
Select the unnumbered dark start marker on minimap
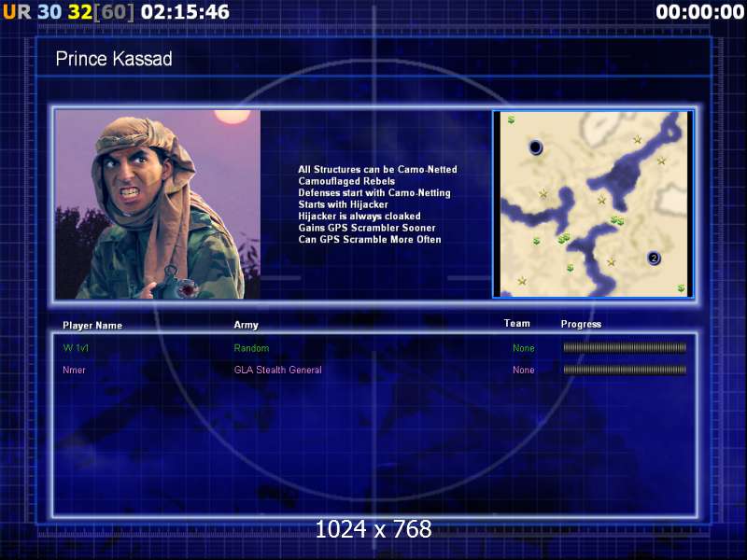(535, 147)
